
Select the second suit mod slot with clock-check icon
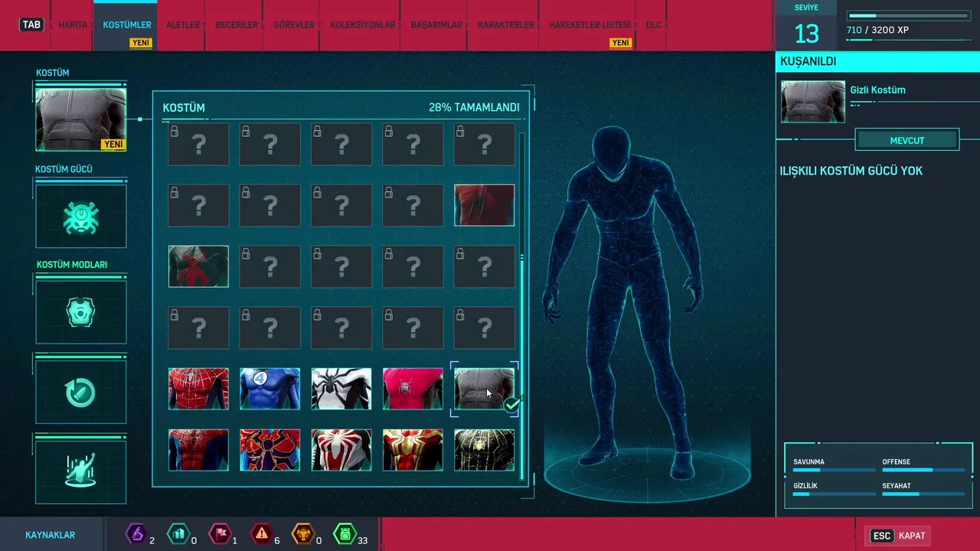pyautogui.click(x=80, y=392)
